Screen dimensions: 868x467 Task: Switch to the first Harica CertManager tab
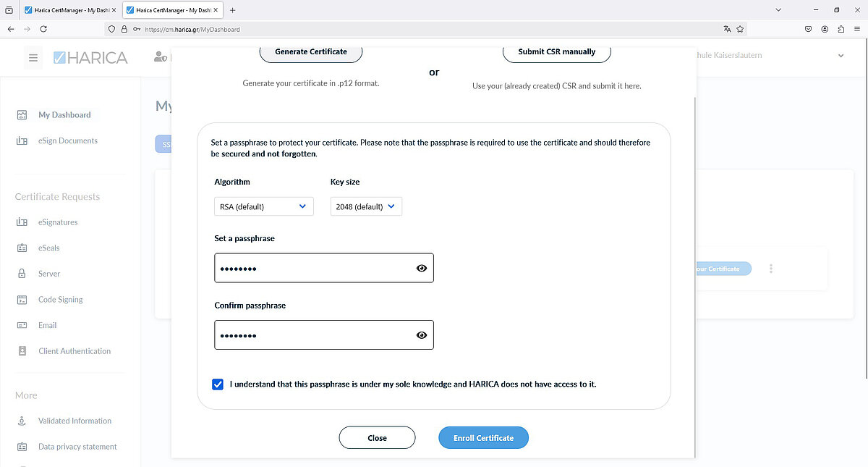tap(69, 10)
